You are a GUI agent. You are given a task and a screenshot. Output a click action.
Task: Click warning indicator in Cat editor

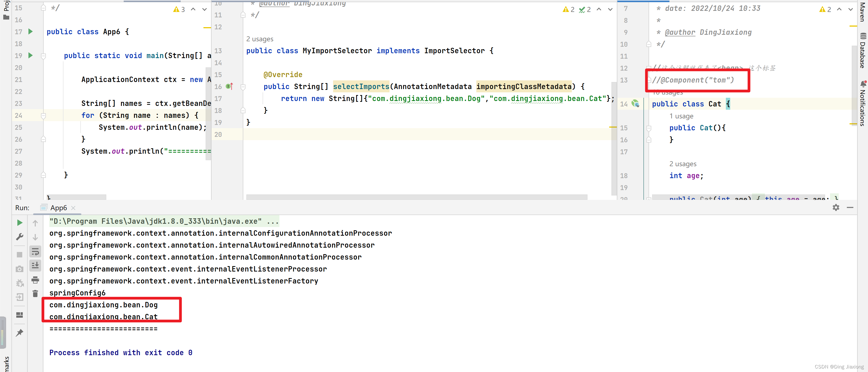(x=825, y=10)
